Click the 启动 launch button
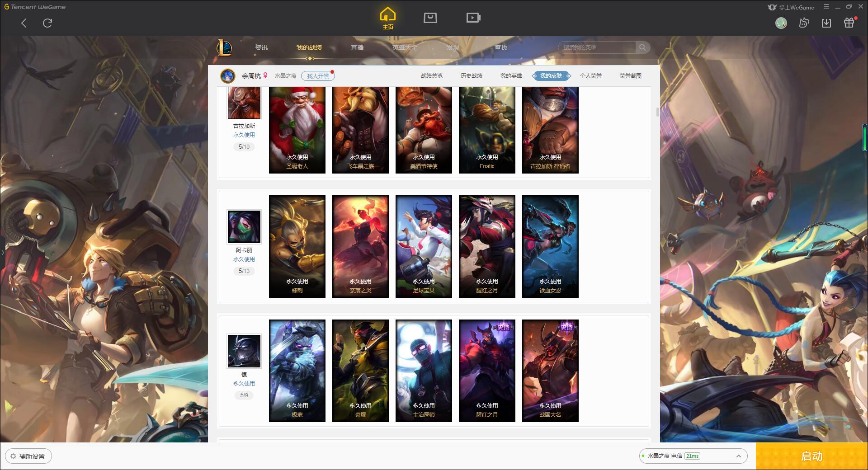The image size is (868, 470). pyautogui.click(x=811, y=456)
